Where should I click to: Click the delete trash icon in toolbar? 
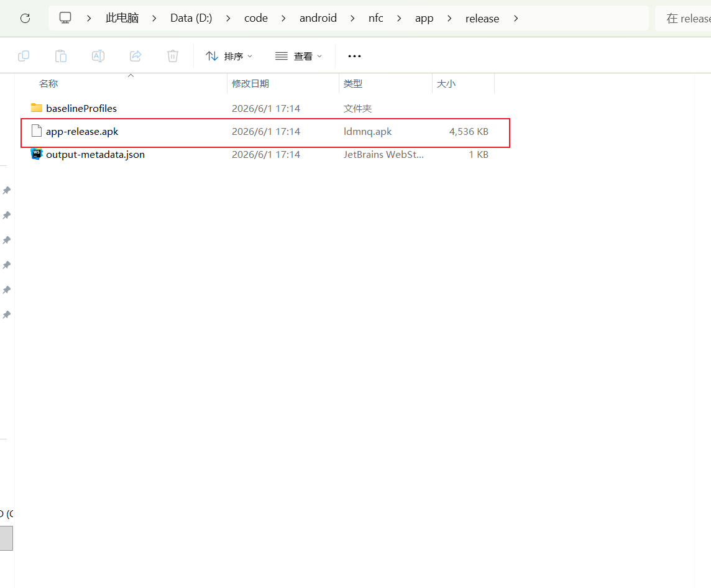pos(172,56)
